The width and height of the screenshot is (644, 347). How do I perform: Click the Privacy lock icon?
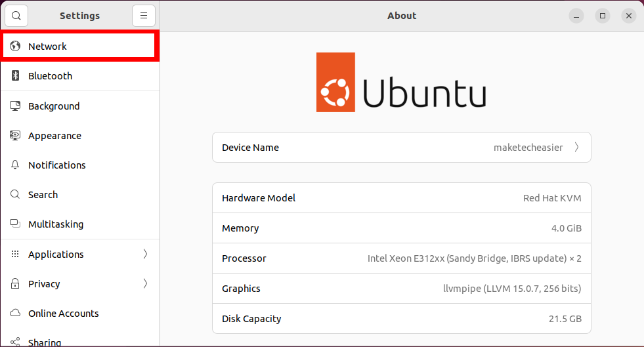click(15, 283)
